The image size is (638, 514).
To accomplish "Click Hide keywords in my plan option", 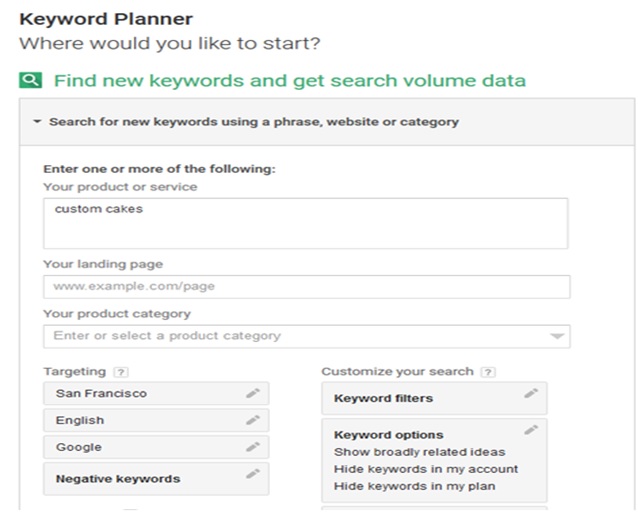I will click(x=415, y=486).
